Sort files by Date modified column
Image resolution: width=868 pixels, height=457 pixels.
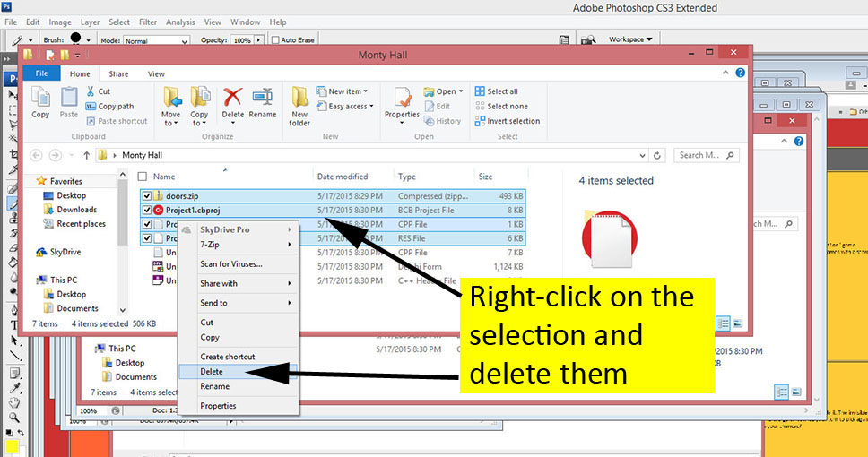[x=343, y=177]
